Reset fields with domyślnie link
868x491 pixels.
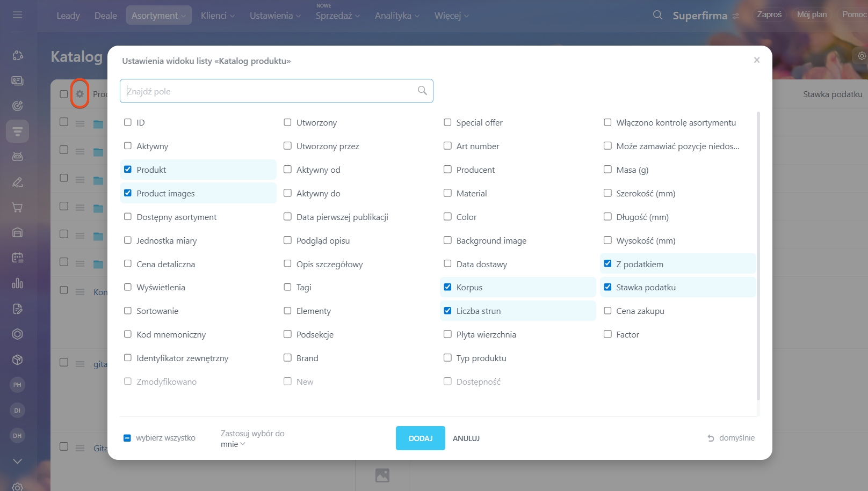pos(736,438)
